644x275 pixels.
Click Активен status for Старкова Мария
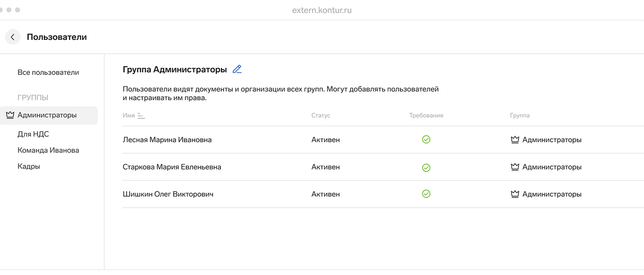coord(326,167)
